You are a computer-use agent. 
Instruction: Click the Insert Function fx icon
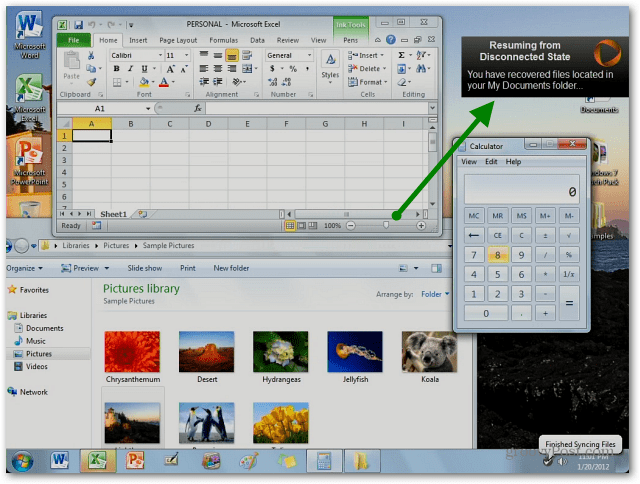tap(198, 108)
